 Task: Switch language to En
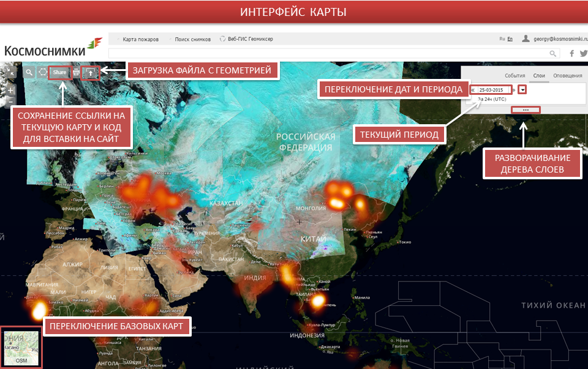[x=510, y=39]
